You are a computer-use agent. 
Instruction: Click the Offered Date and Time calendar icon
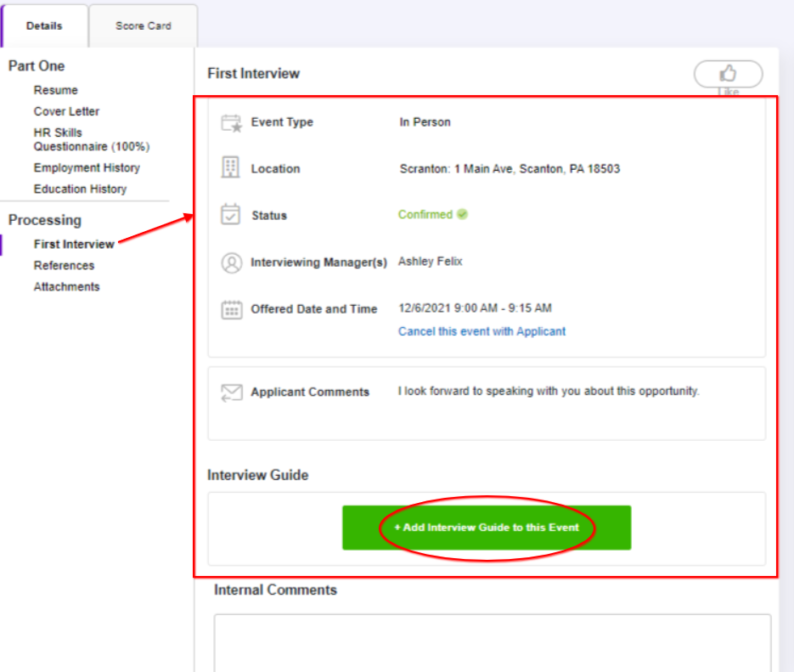(232, 309)
